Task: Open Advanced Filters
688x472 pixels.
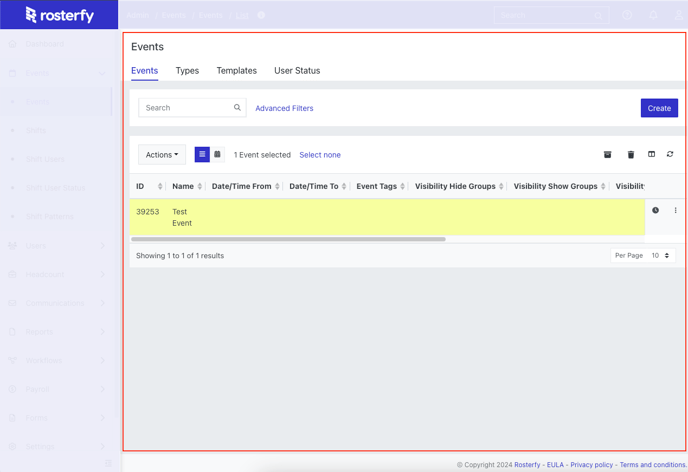Action: [284, 108]
